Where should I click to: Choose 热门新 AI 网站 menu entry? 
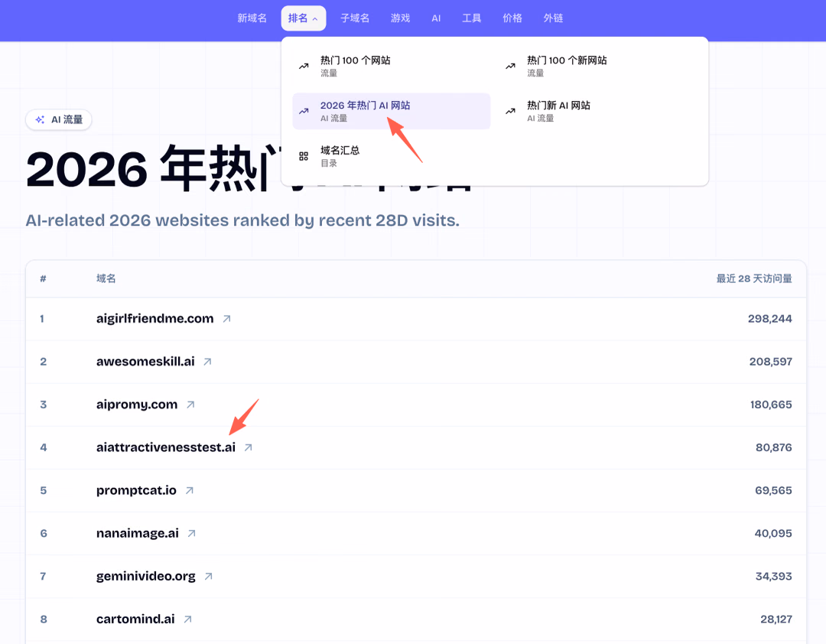point(598,111)
